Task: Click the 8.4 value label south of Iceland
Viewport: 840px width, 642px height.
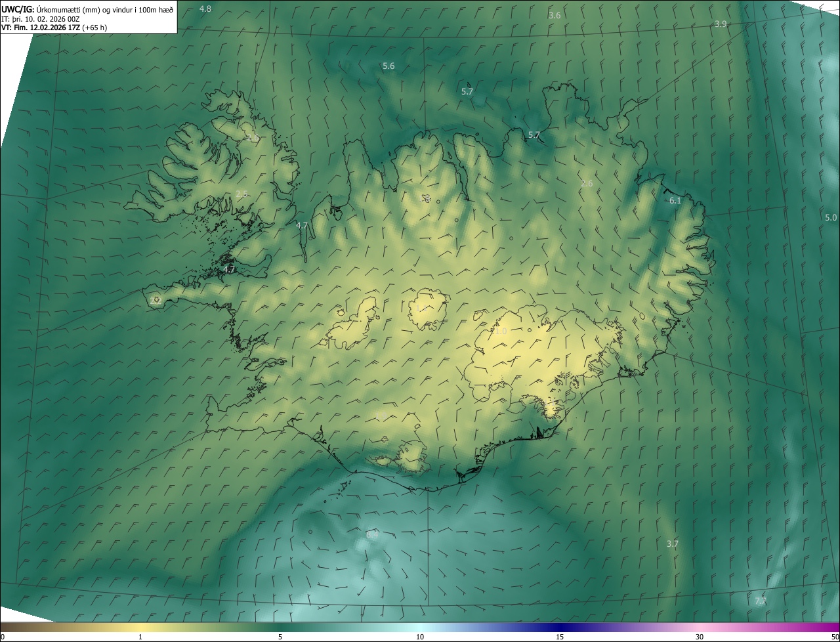Action: coord(372,534)
